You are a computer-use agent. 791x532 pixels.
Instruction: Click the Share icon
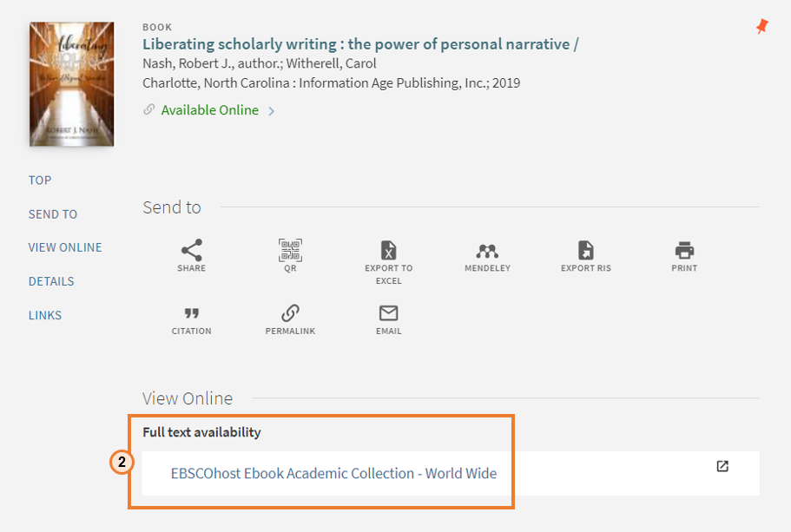tap(192, 250)
